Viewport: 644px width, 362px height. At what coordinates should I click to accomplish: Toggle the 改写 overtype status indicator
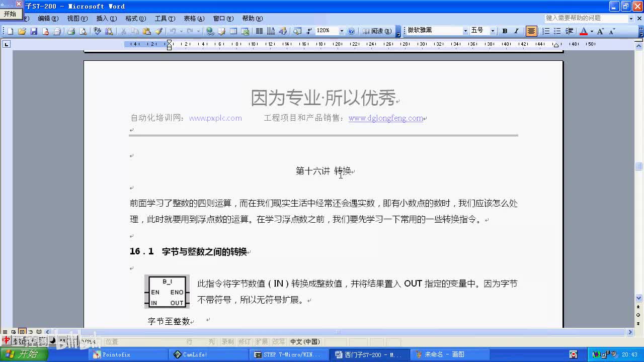pyautogui.click(x=278, y=342)
